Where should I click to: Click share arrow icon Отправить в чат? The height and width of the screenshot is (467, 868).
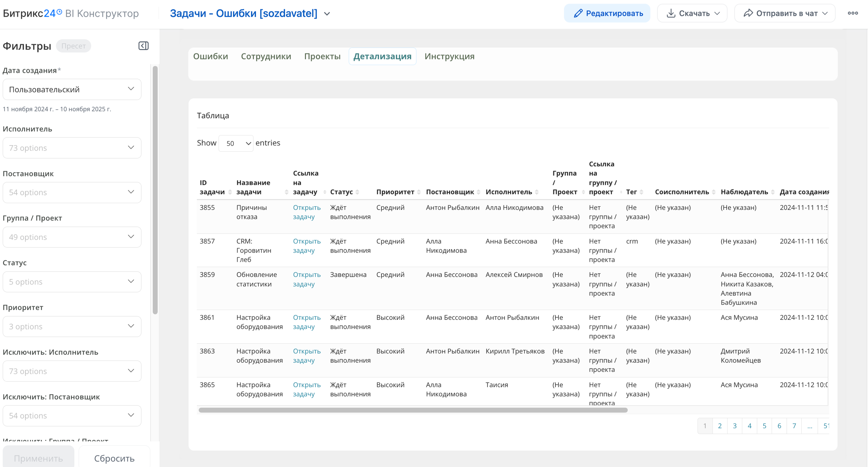coord(748,14)
